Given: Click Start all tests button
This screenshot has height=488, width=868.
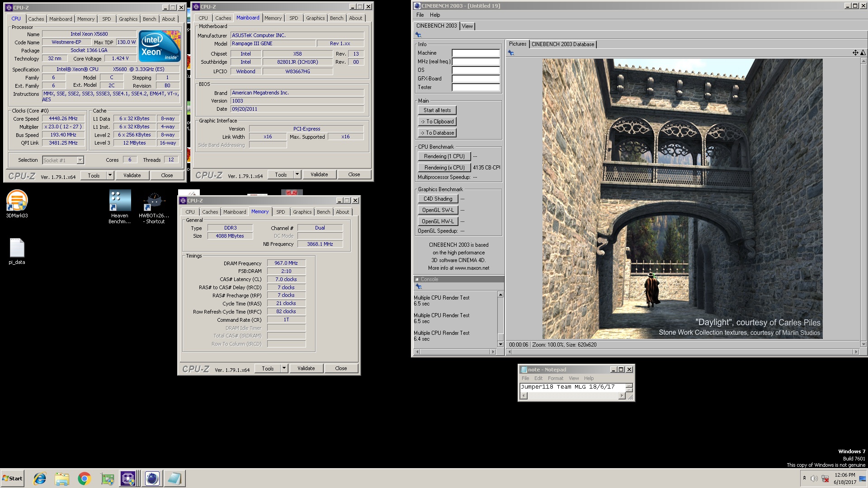Looking at the screenshot, I should [x=437, y=110].
